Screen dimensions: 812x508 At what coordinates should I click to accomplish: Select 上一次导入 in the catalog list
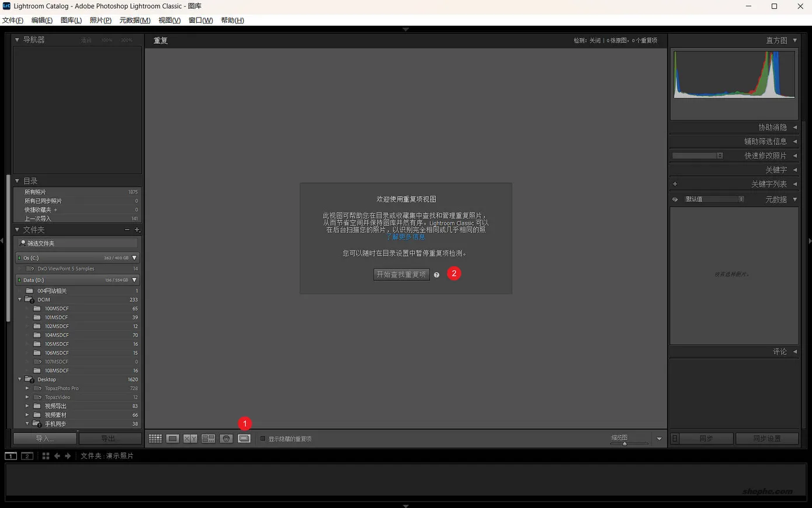coord(77,218)
